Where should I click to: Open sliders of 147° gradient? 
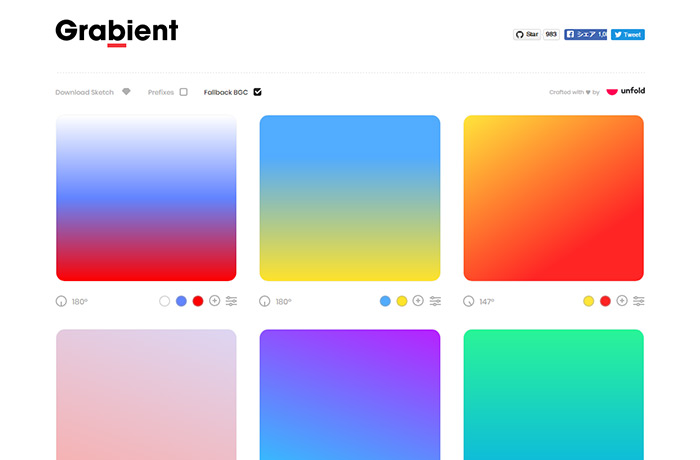(639, 301)
